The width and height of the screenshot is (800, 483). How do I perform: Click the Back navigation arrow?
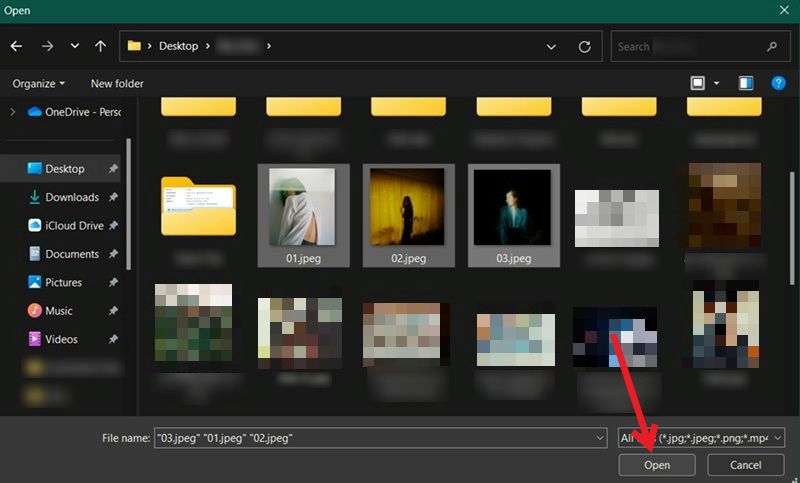[16, 46]
